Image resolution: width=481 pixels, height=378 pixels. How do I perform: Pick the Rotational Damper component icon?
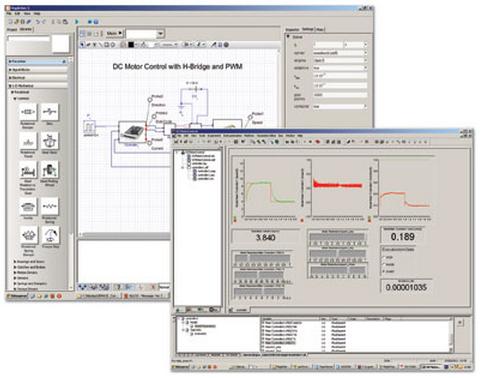[28, 112]
